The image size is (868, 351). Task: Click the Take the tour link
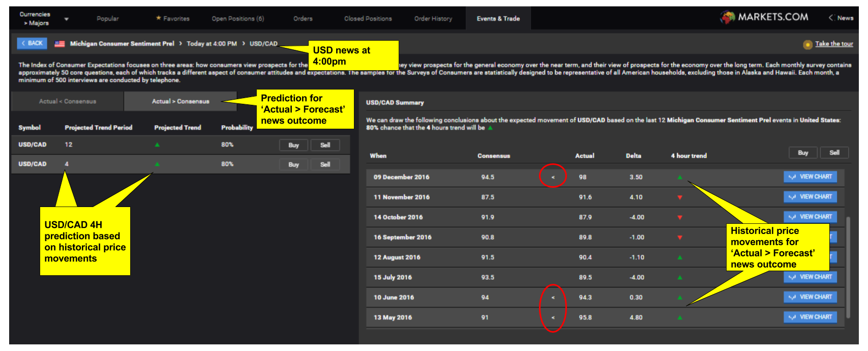tap(834, 44)
